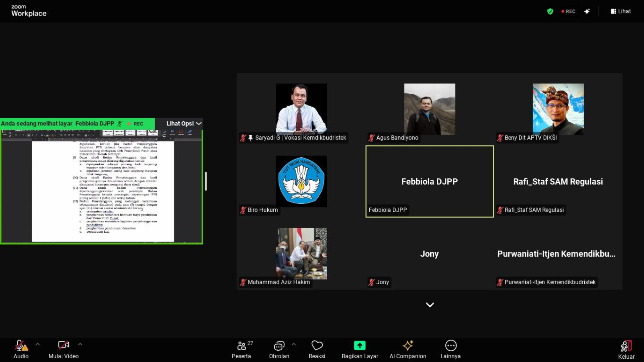The height and width of the screenshot is (362, 644).
Task: Click the muted mic icon beside Biro Hukum
Action: tap(243, 210)
